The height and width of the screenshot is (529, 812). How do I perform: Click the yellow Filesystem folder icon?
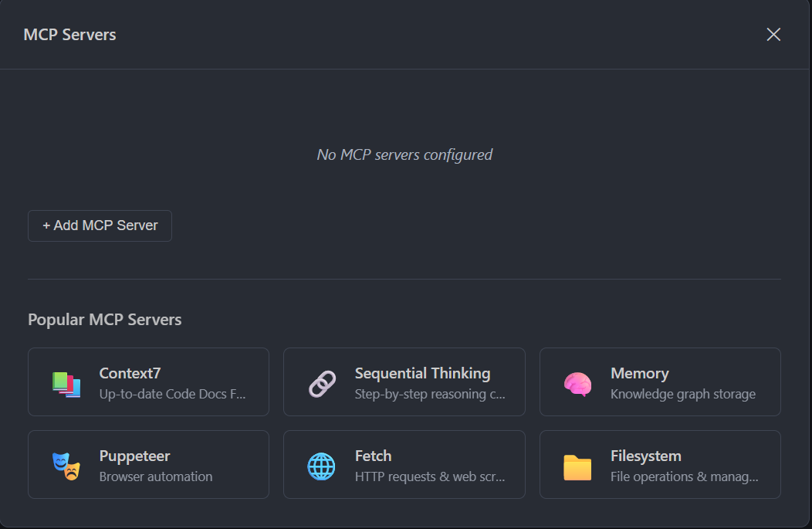click(577, 467)
